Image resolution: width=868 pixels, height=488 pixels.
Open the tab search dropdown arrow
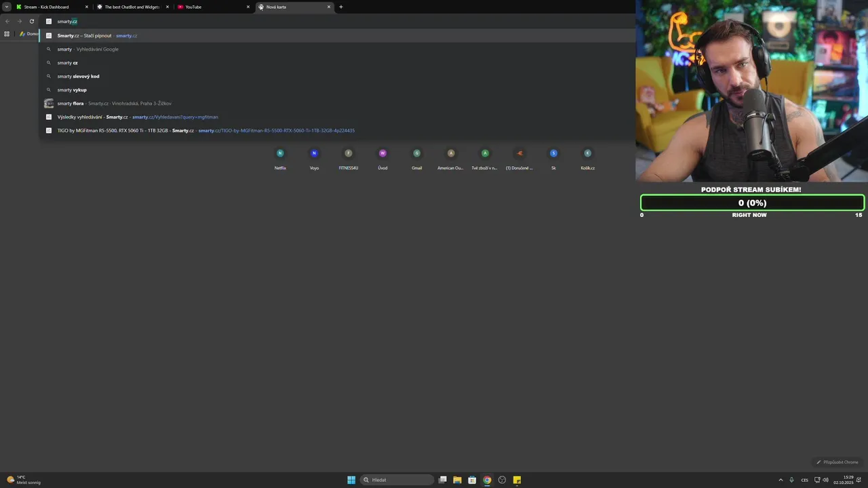pos(7,7)
